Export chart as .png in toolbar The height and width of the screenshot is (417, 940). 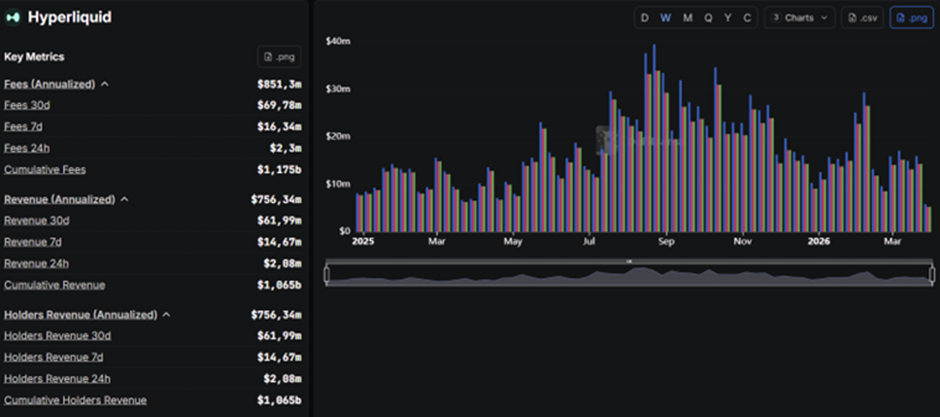[911, 18]
